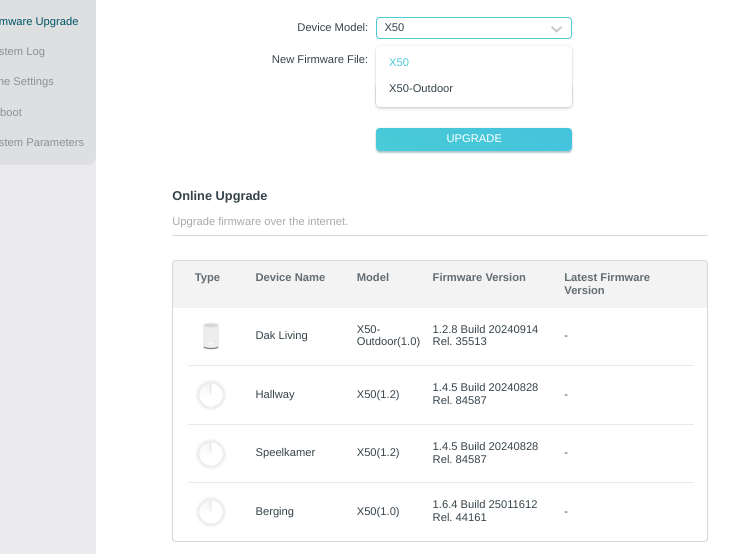Click the Berging device icon
Screen dimensions: 732x554
[x=210, y=512]
